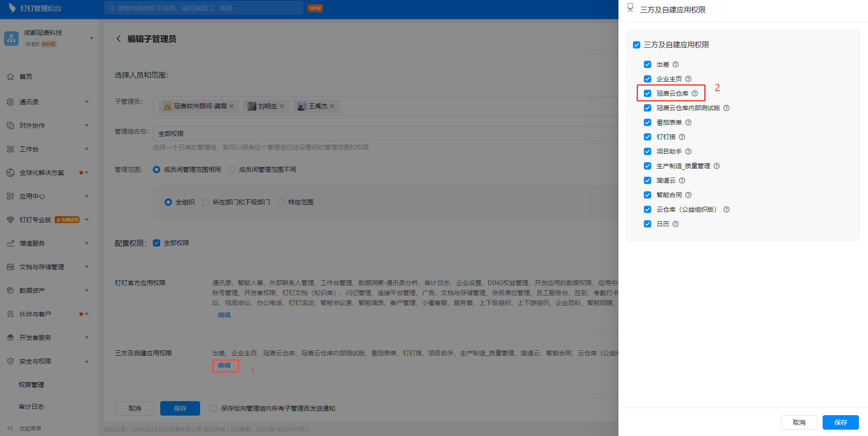Toggle 云仓库（公益组织版）checkbox
Screen dimensions: 868x436
647,209
